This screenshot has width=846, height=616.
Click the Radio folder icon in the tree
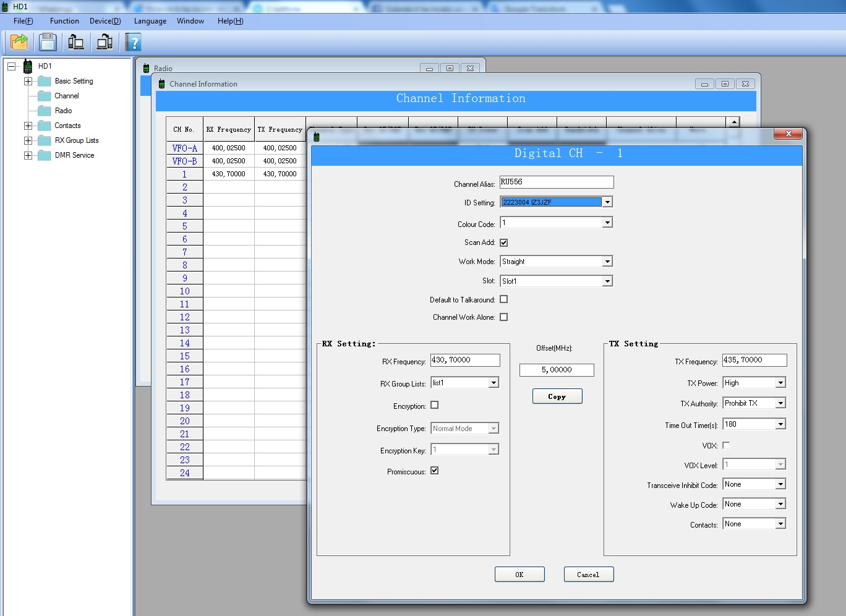pos(45,111)
